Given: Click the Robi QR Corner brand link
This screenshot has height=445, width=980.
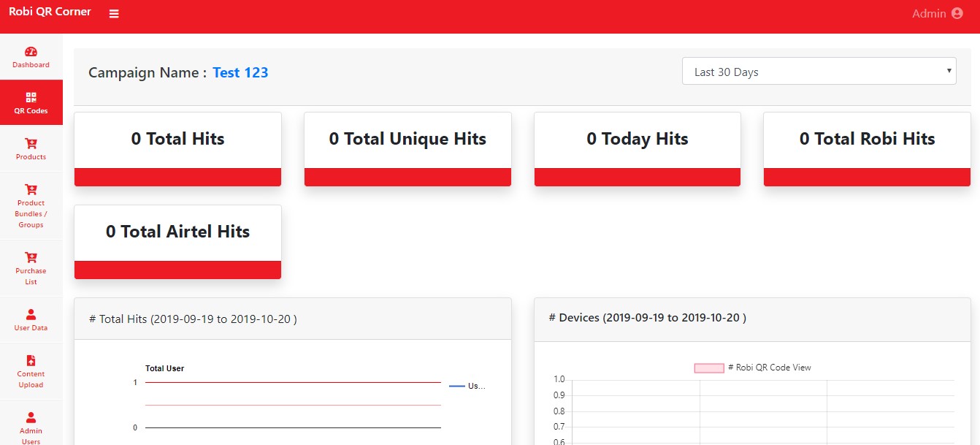Looking at the screenshot, I should click(x=50, y=12).
